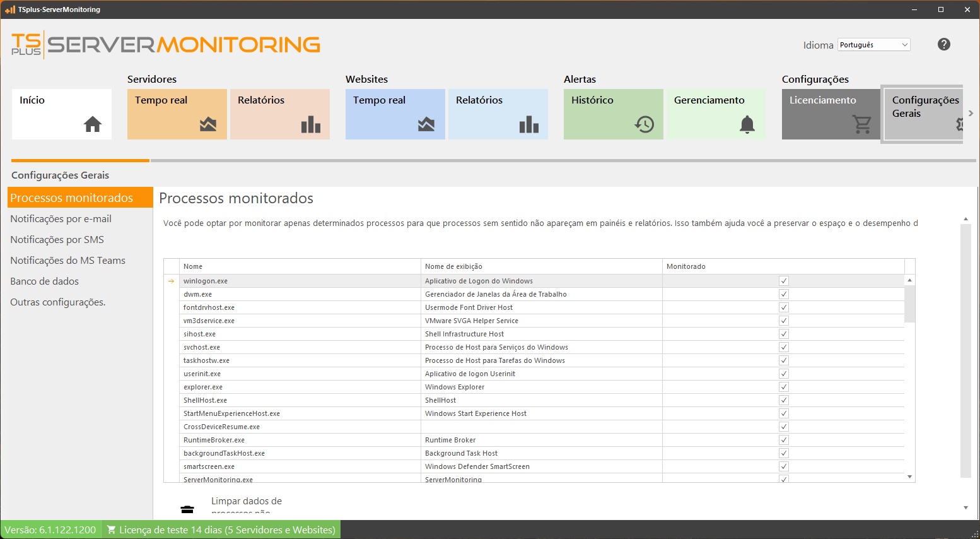980x539 pixels.
Task: Open the Idioma language dropdown
Action: tap(873, 45)
